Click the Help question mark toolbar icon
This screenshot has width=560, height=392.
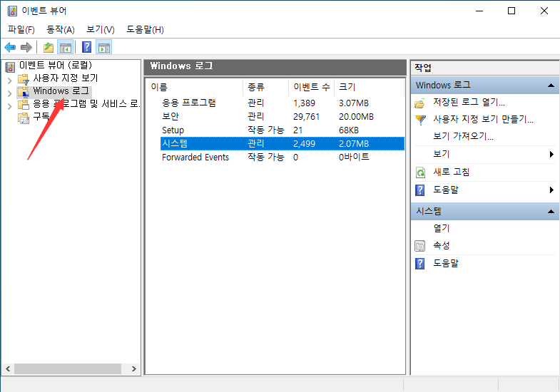[86, 47]
